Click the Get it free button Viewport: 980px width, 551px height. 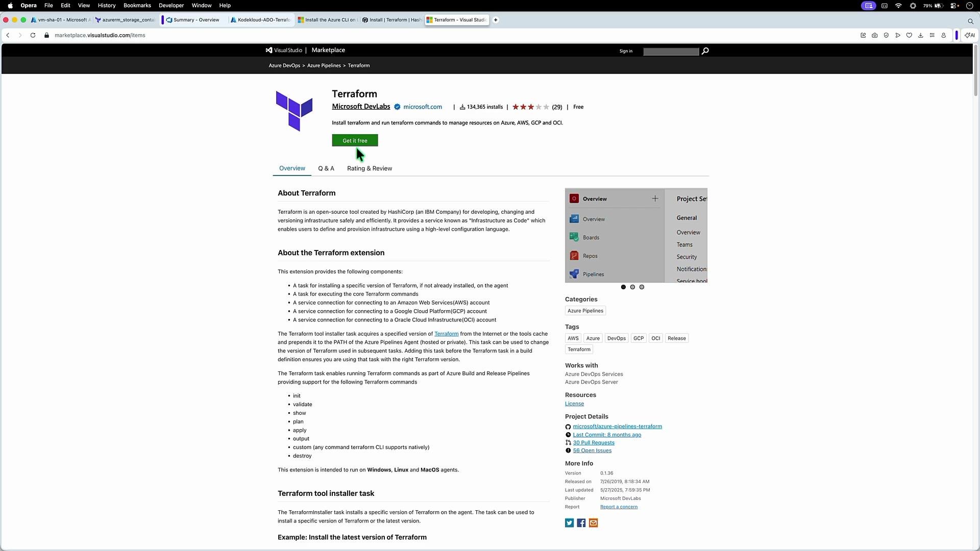click(355, 140)
